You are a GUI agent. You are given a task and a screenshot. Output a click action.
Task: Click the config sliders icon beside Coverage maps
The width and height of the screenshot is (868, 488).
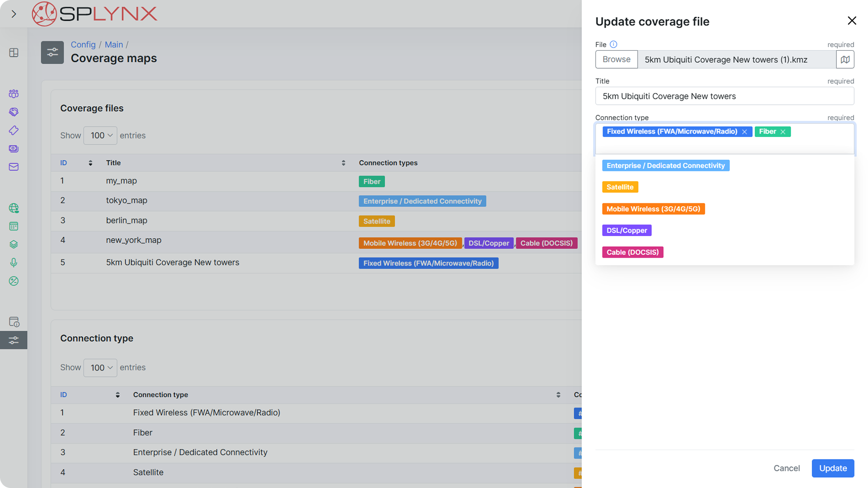(x=52, y=52)
